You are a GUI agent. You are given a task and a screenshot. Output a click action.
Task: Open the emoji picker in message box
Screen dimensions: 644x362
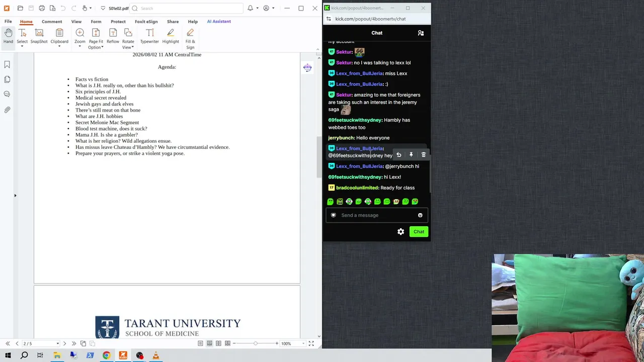(420, 215)
